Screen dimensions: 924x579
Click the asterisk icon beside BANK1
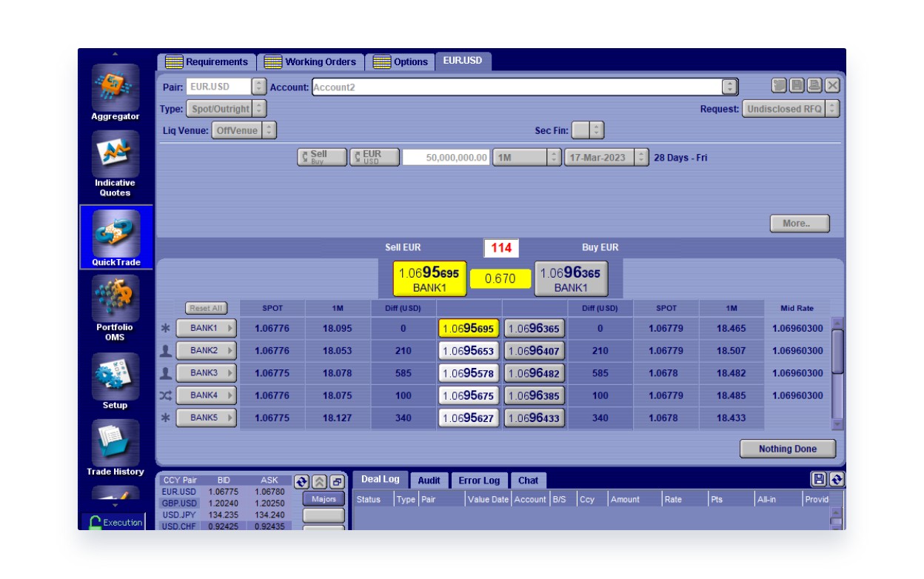pyautogui.click(x=166, y=328)
